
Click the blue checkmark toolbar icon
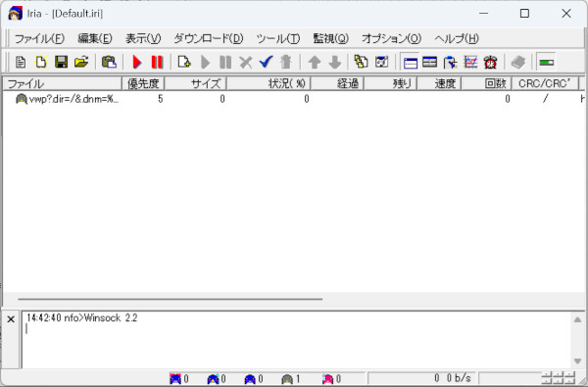(266, 62)
